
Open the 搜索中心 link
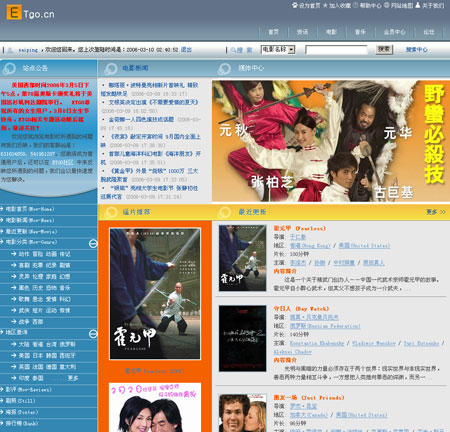coord(417,49)
